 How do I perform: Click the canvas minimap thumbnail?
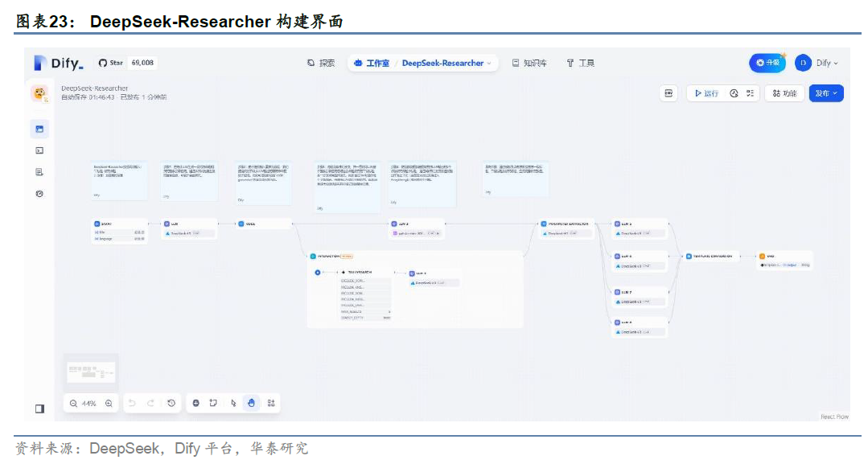click(92, 372)
